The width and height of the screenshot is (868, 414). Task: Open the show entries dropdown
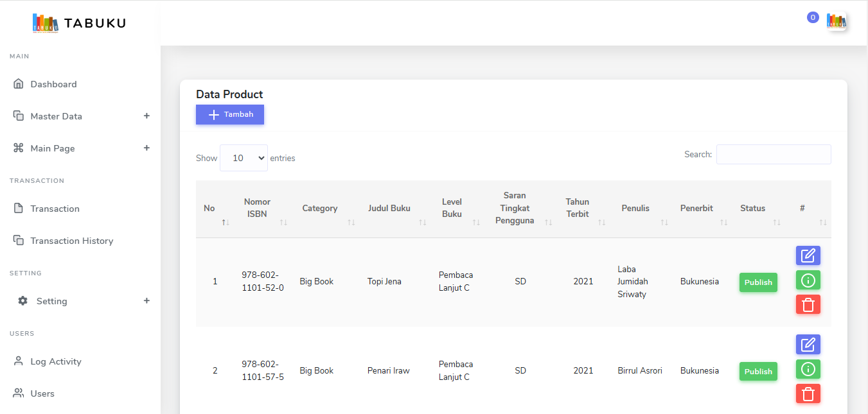pos(244,158)
